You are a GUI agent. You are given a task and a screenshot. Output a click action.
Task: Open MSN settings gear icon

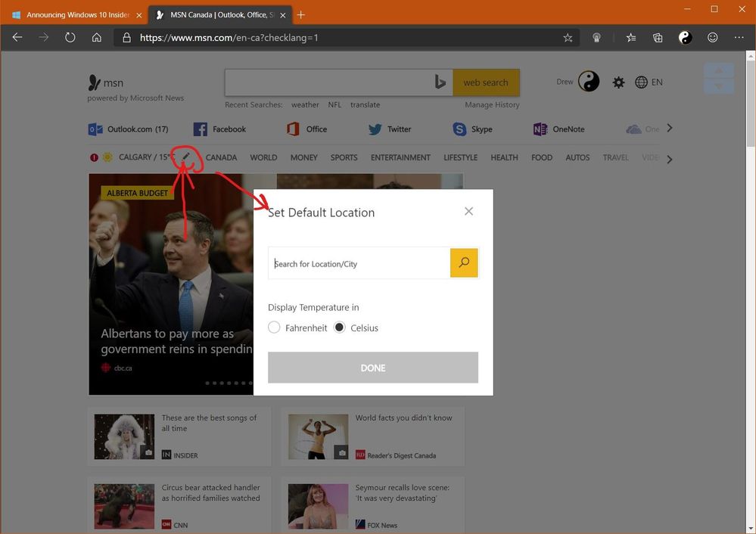618,82
